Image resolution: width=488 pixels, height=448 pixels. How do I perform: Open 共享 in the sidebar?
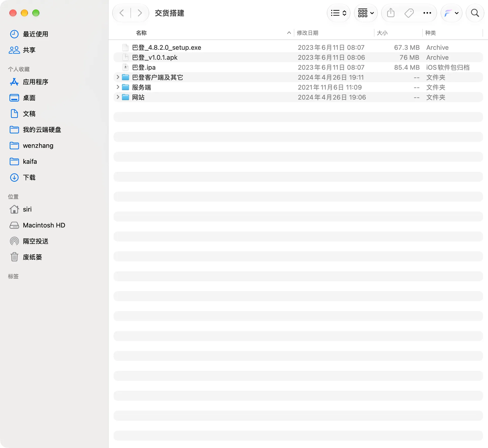(29, 50)
